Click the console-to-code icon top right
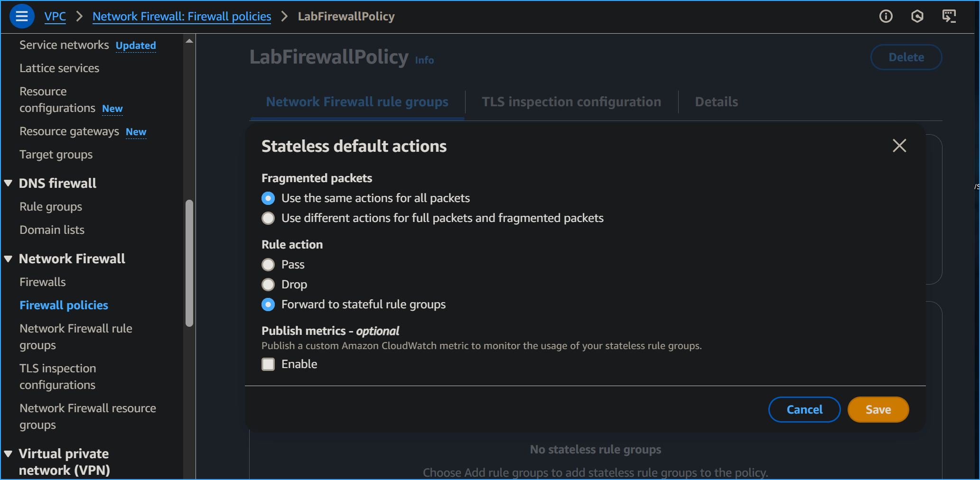The width and height of the screenshot is (980, 480). (x=950, y=16)
